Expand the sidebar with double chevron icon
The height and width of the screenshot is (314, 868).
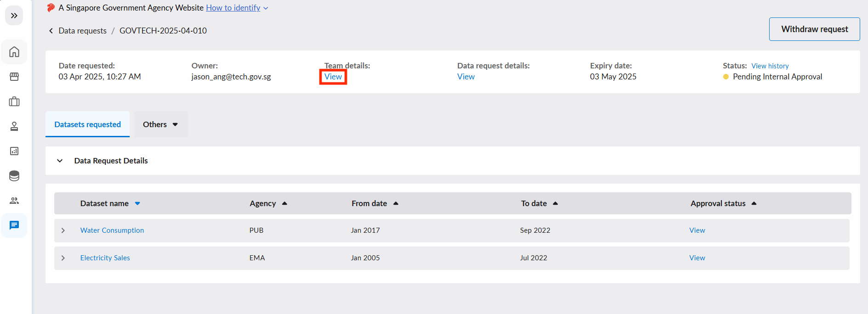(x=14, y=16)
